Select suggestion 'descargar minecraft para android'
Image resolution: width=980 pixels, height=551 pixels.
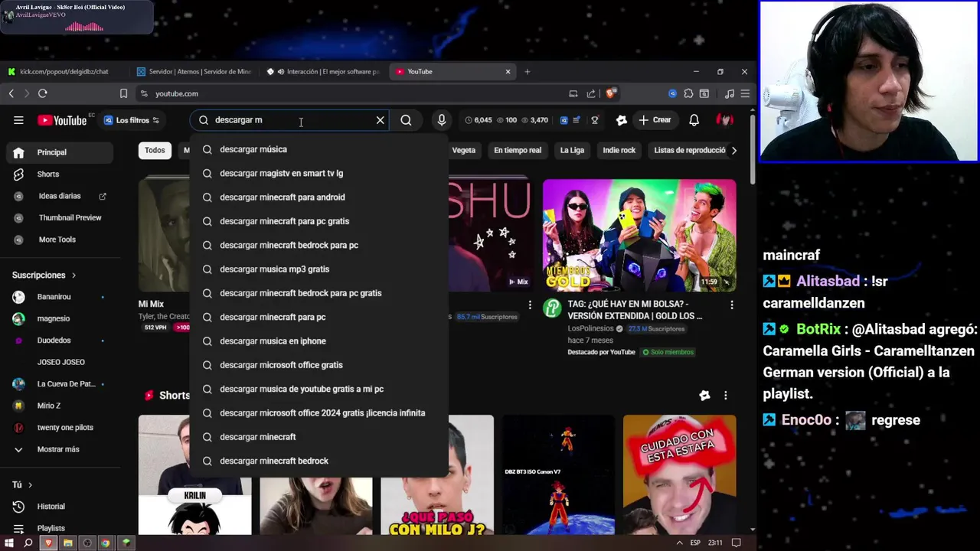(x=318, y=197)
